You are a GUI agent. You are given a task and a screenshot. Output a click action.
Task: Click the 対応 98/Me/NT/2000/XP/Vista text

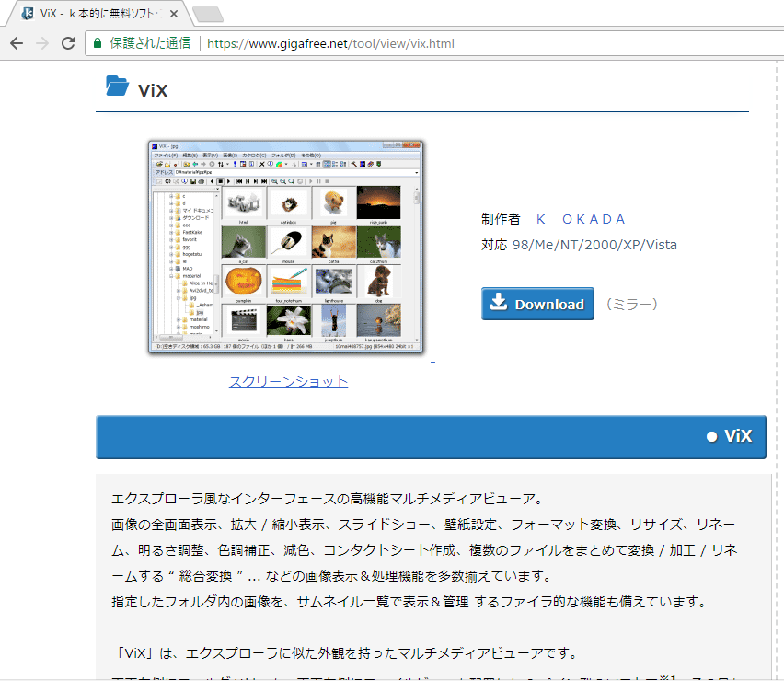(x=579, y=245)
